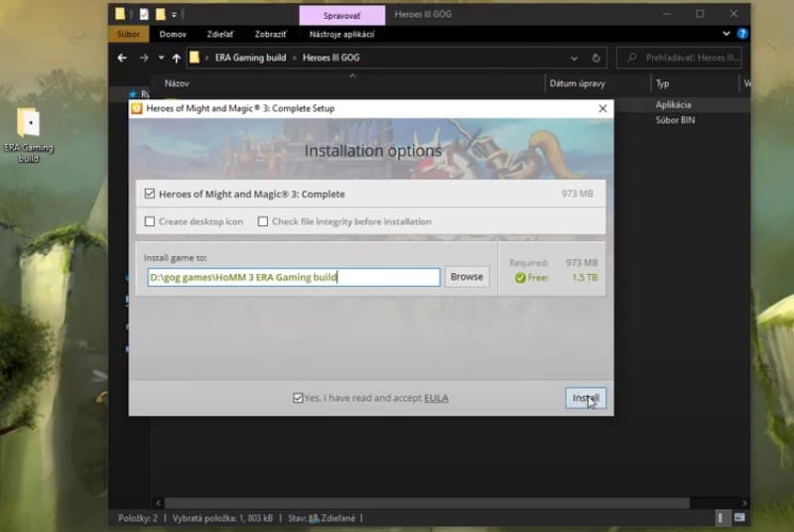794x532 pixels.
Task: Click the refresh button beside address bar
Action: 595,58
